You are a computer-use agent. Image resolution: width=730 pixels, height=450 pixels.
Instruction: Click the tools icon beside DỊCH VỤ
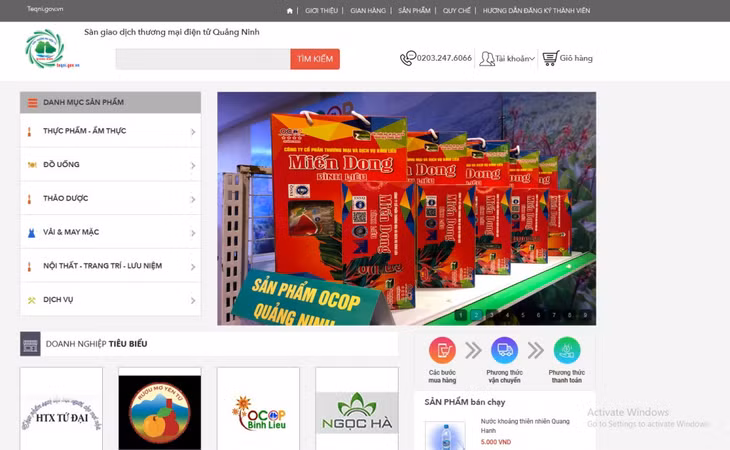point(32,301)
